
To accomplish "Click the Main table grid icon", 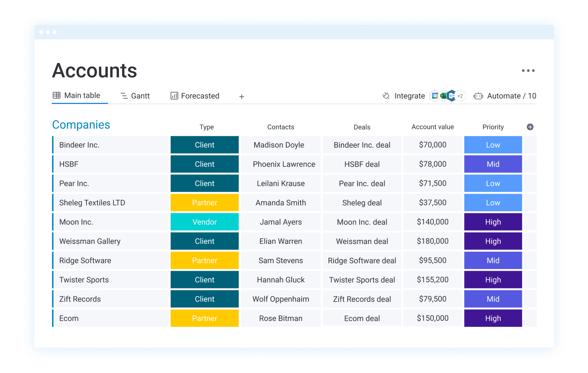I will coord(56,95).
